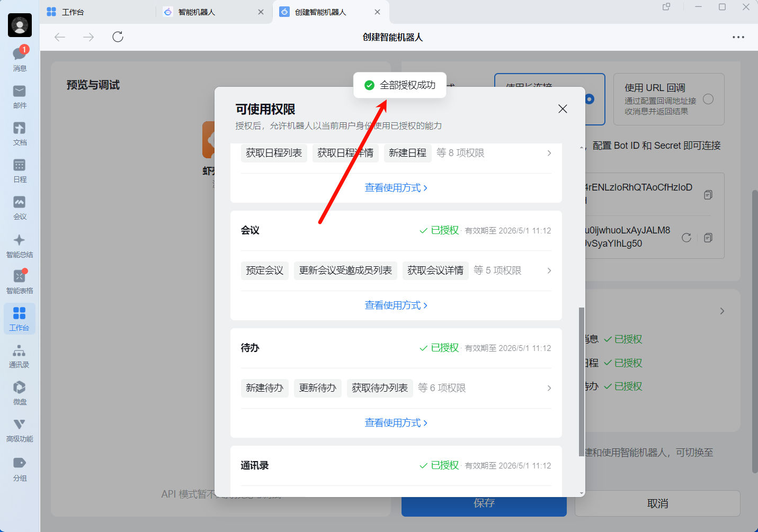Viewport: 758px width, 532px height.
Task: Click the 全部授权成功 toast message
Action: pos(400,85)
